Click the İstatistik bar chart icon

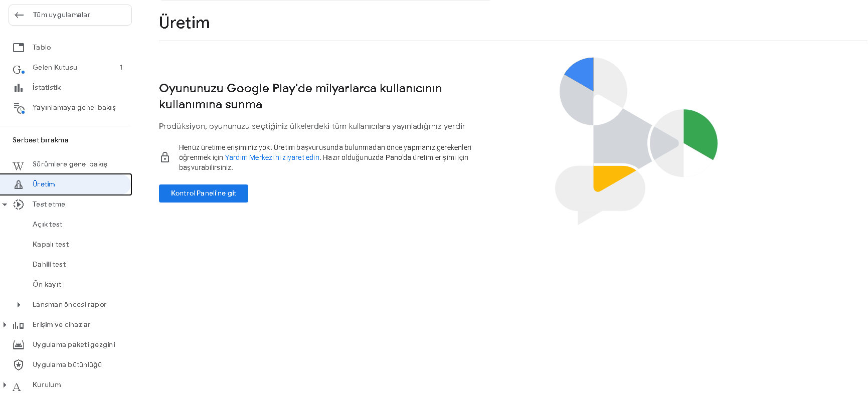click(19, 88)
